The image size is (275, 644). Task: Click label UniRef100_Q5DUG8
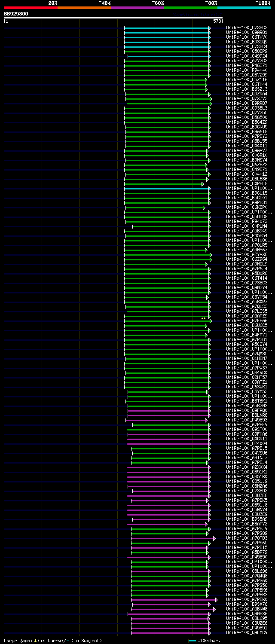[247, 217]
